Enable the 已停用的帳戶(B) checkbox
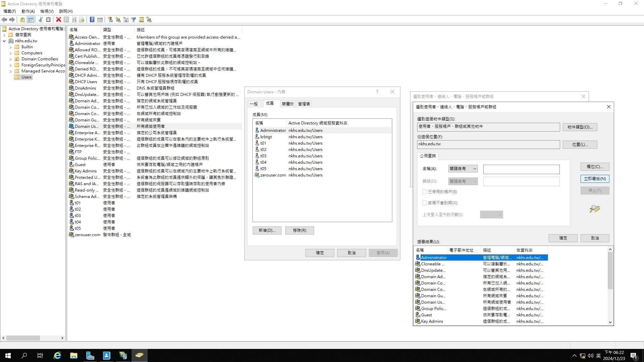 coord(425,192)
